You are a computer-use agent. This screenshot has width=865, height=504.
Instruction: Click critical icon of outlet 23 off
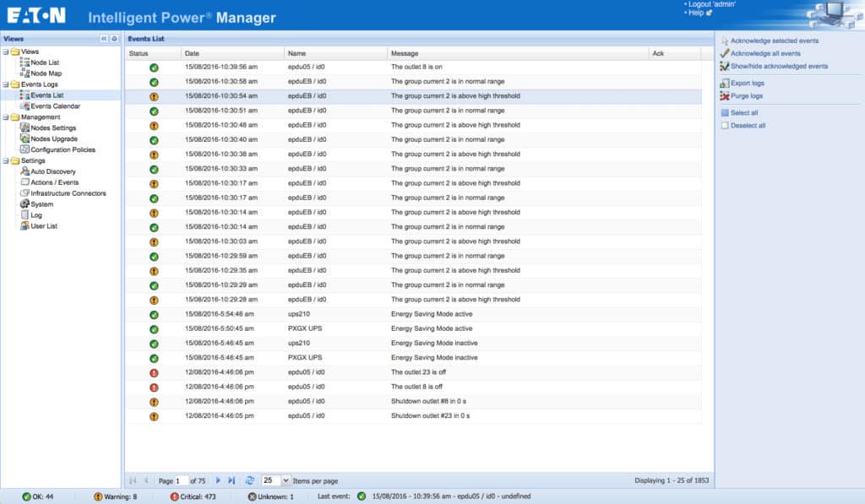coord(154,373)
